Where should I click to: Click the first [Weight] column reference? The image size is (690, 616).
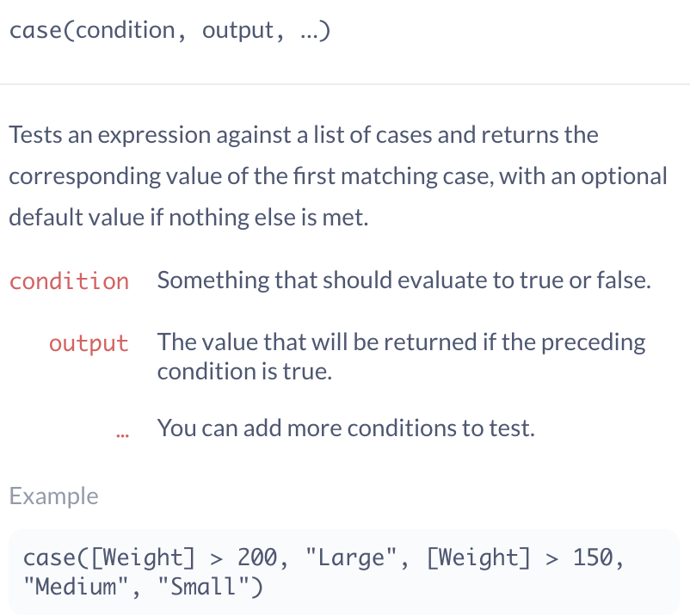click(143, 557)
